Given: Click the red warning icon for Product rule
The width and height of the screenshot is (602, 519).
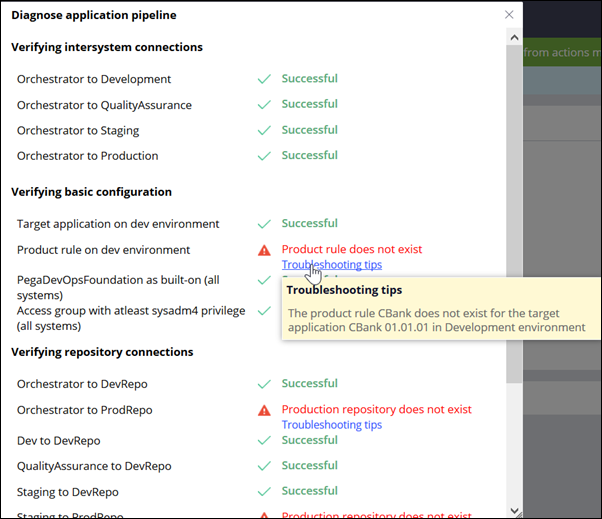Looking at the screenshot, I should point(264,250).
